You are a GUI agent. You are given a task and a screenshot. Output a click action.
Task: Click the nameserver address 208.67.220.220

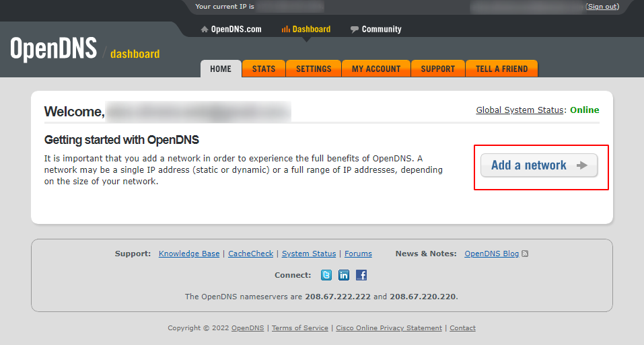(x=423, y=297)
